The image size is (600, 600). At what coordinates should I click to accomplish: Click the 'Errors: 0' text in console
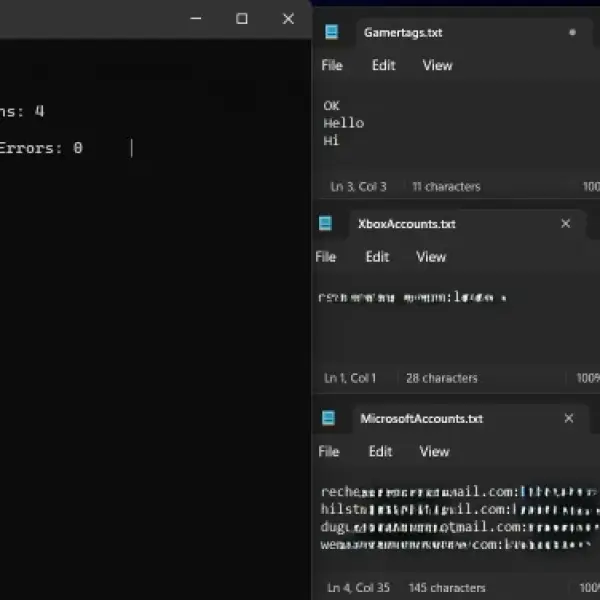[x=41, y=148]
